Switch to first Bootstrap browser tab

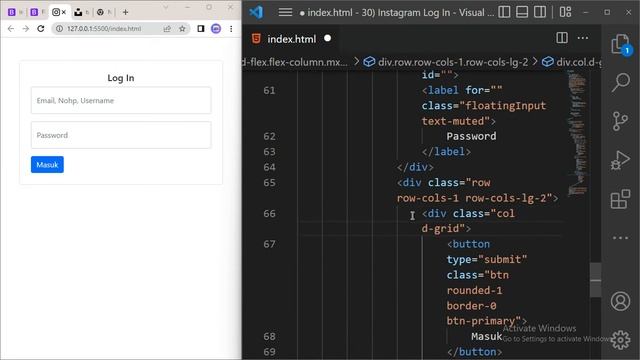(x=15, y=12)
